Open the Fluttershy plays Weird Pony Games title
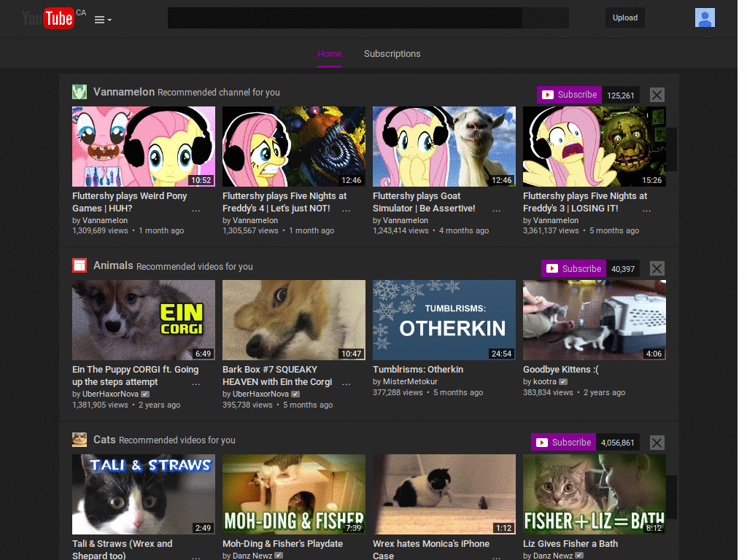Image resolution: width=747 pixels, height=560 pixels. tap(130, 202)
